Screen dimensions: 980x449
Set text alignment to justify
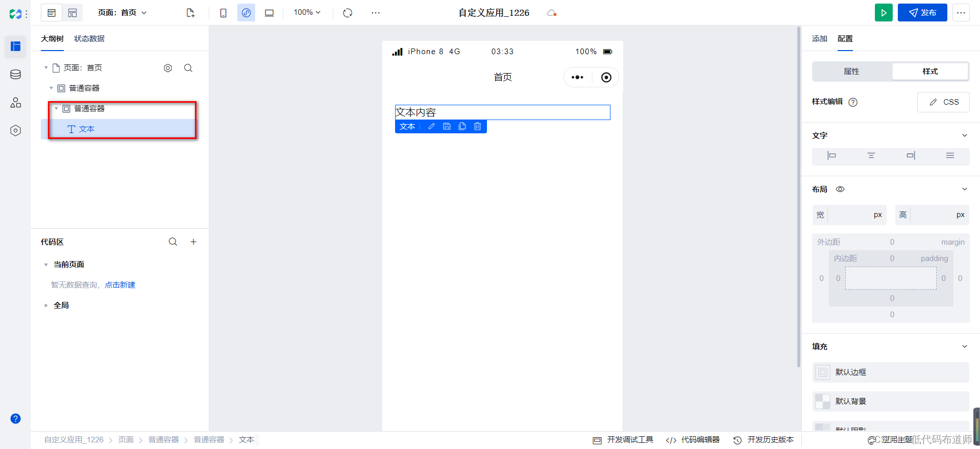(x=950, y=156)
